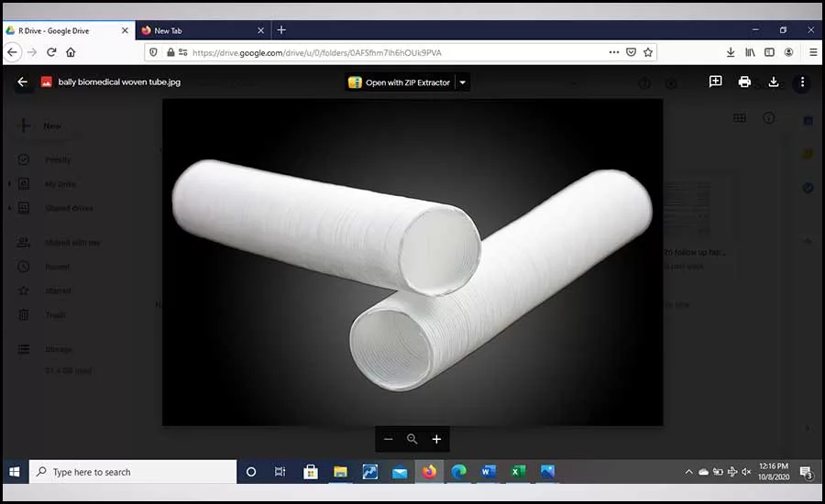Open the Firefox hamburger menu
The image size is (825, 504).
pos(813,52)
